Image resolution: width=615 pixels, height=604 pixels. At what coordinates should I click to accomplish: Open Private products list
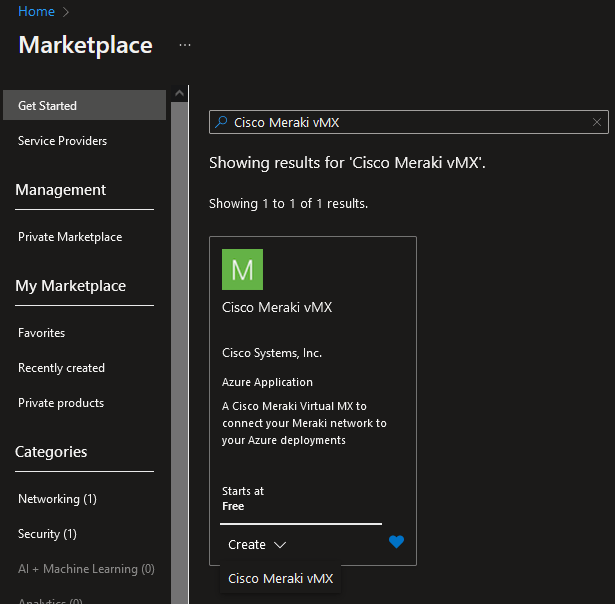click(60, 403)
